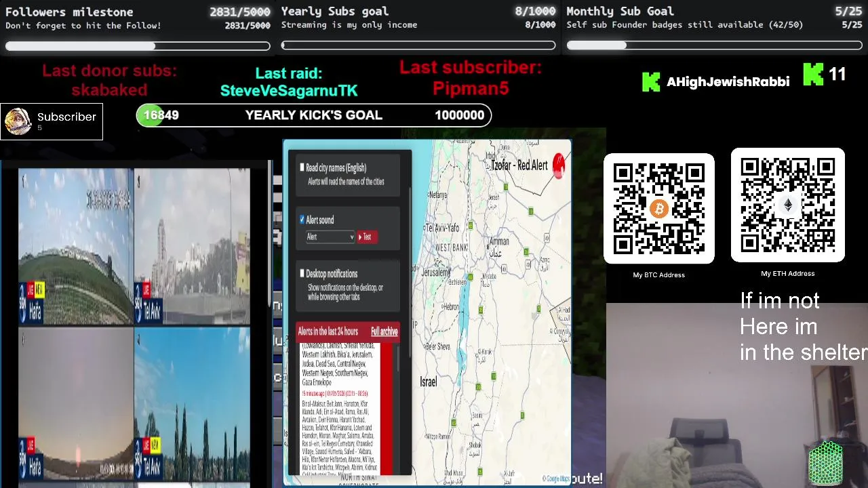The width and height of the screenshot is (868, 488).
Task: Click the yellow NEW badge on green-hill Haifa feed
Action: [39, 290]
